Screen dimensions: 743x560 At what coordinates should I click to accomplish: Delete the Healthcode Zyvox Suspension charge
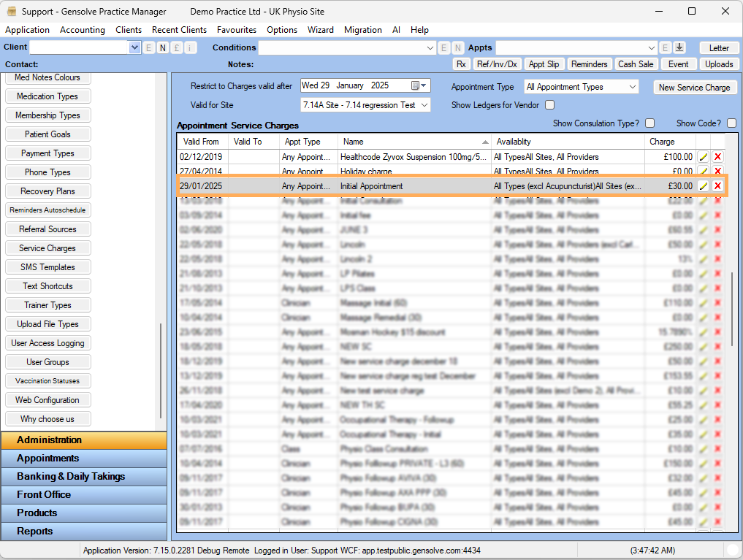click(717, 157)
